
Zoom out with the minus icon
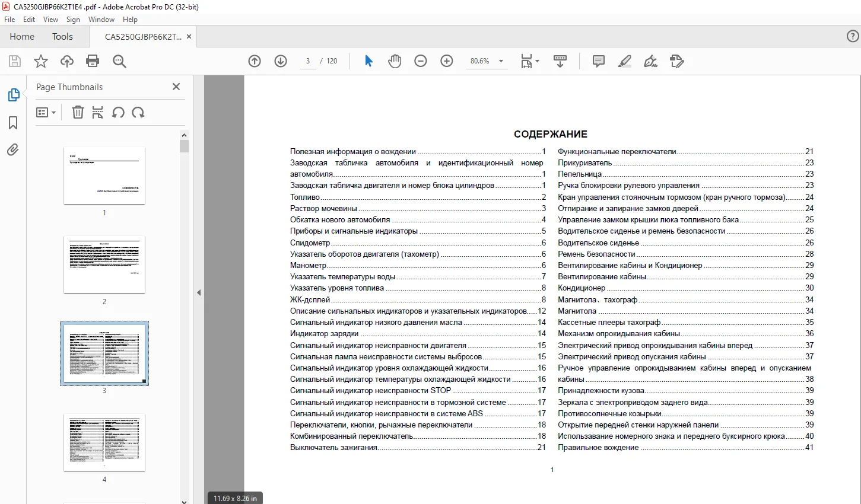pos(421,61)
